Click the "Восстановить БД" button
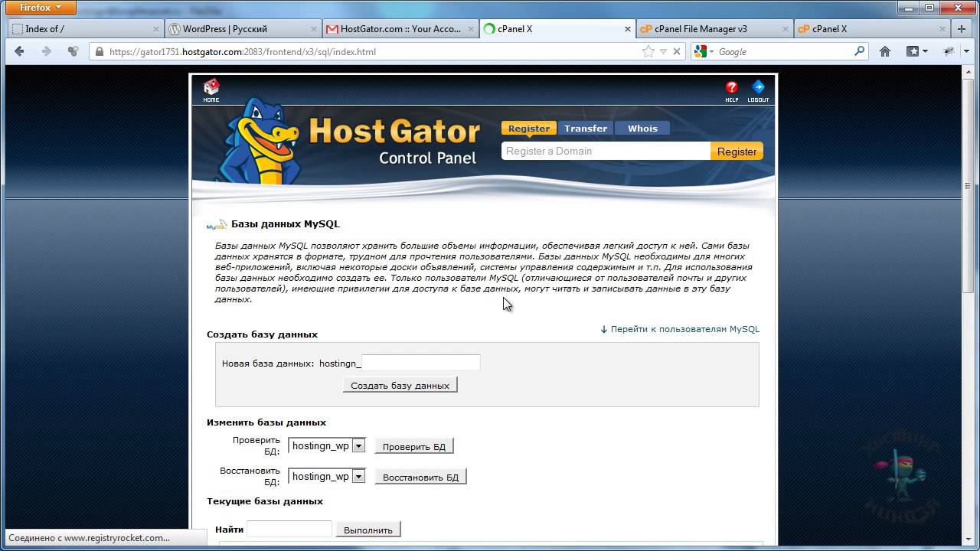980x551 pixels. pyautogui.click(x=420, y=477)
